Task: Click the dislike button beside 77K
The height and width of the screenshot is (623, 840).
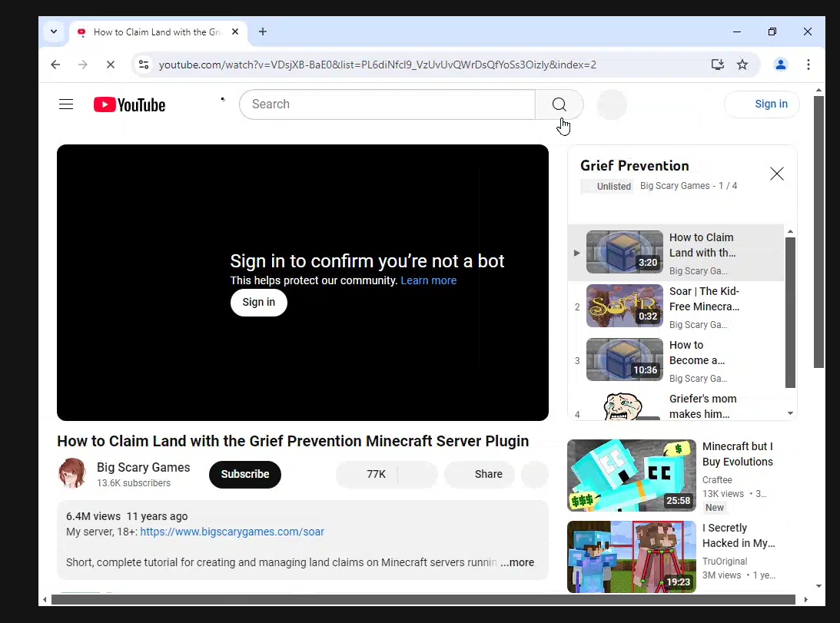Action: click(418, 474)
